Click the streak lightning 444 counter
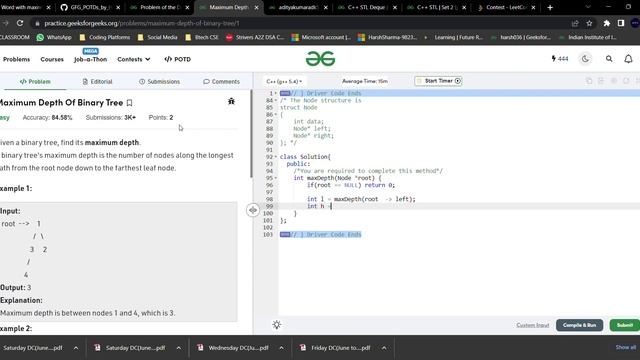This screenshot has height=360, width=640. coord(560,59)
